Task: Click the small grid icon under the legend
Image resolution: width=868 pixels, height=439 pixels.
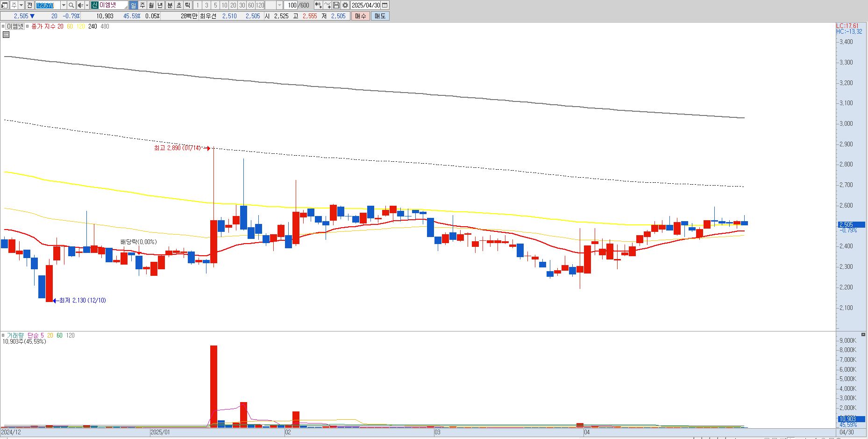Action: pyautogui.click(x=6, y=35)
